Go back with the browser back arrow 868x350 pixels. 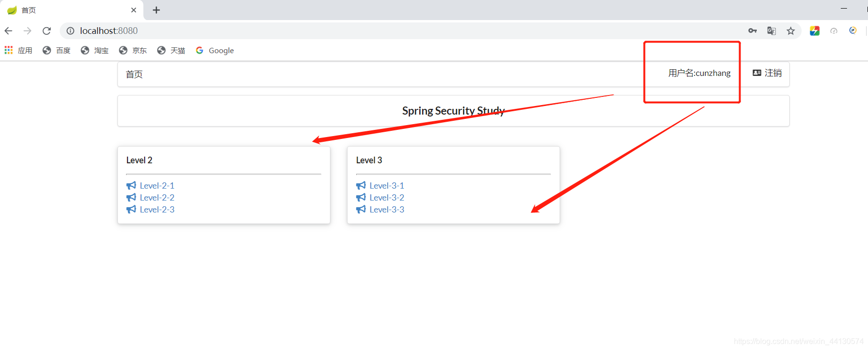pos(9,31)
